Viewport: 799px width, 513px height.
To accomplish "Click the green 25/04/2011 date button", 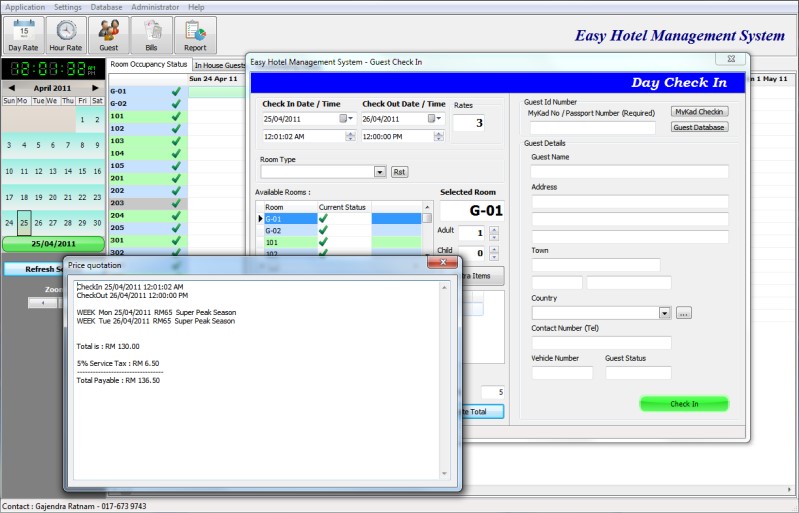I will (53, 244).
